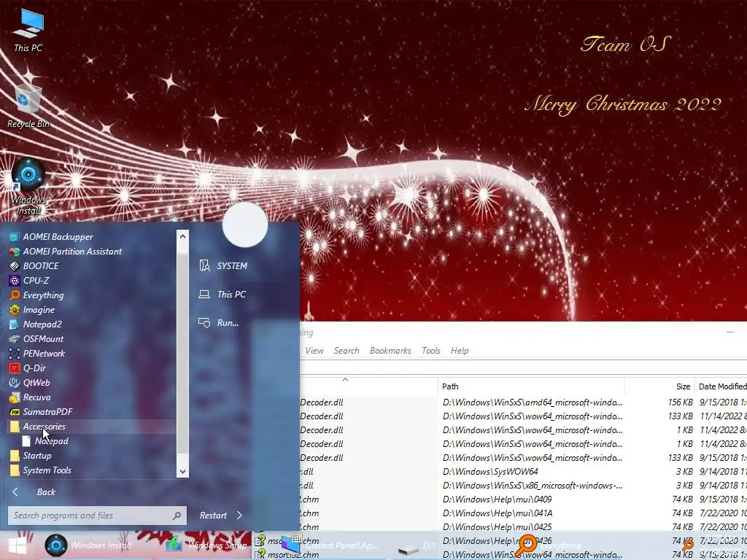Open AOMEI Partition Assistant
The image size is (747, 560).
[65, 252]
